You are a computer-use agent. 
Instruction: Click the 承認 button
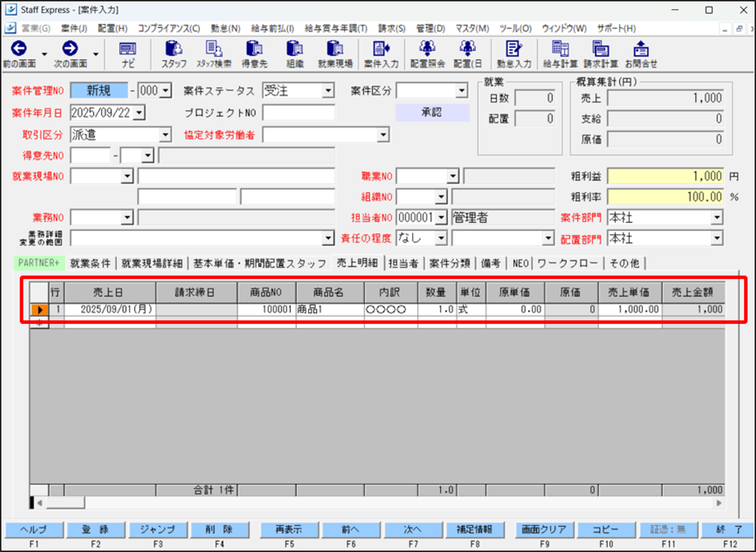point(432,113)
